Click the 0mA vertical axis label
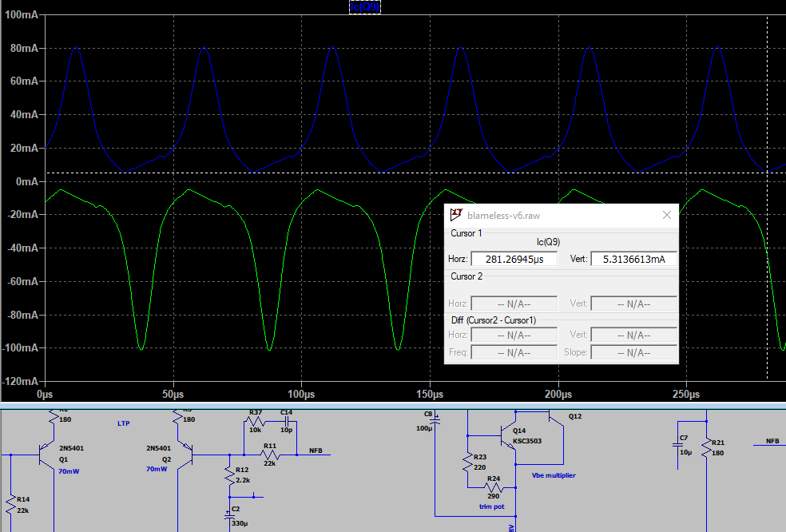The height and width of the screenshot is (532, 786). click(27, 181)
